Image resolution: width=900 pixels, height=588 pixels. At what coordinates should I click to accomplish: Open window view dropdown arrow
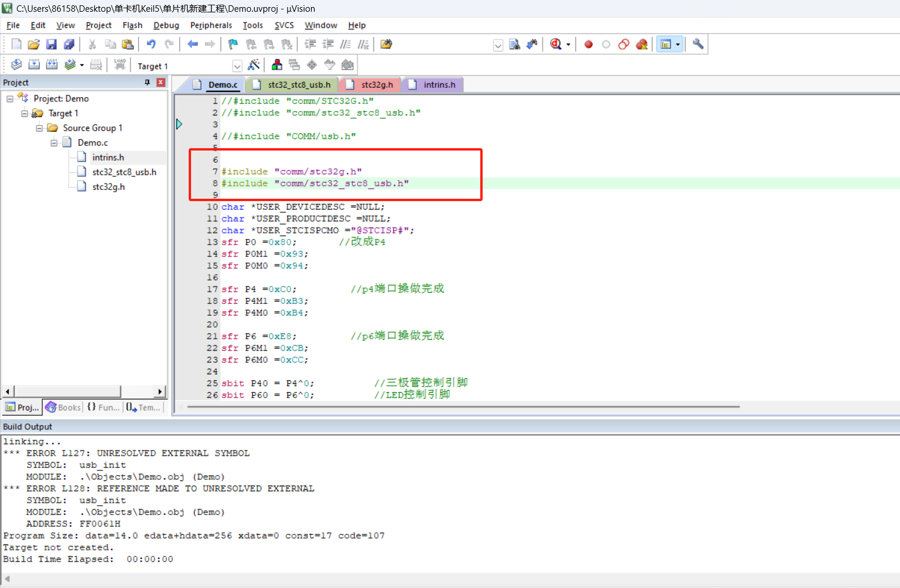[678, 45]
